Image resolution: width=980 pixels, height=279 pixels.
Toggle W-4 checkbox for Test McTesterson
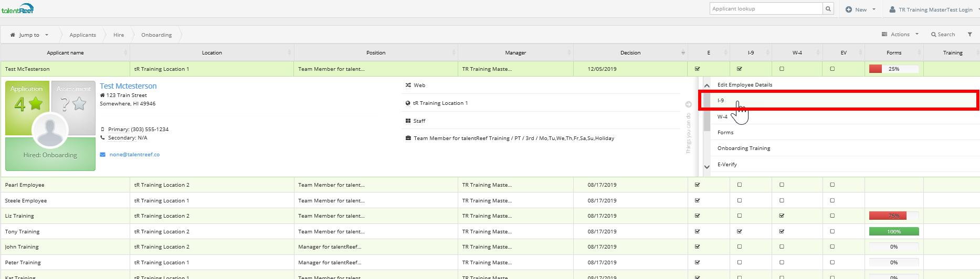click(782, 69)
